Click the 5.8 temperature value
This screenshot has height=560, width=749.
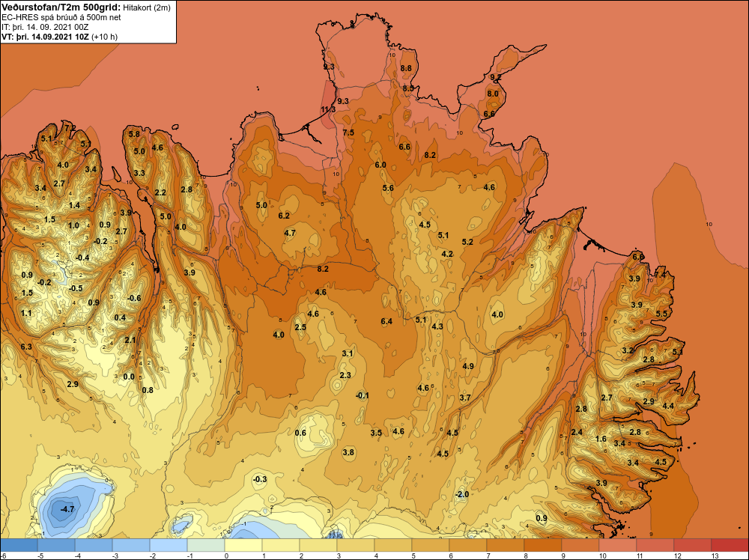[x=134, y=134]
